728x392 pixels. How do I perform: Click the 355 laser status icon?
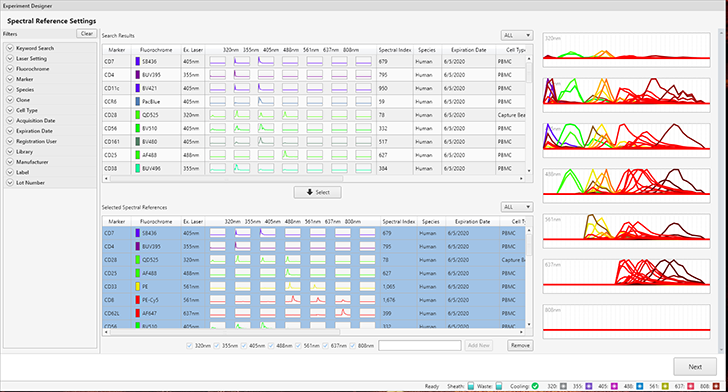[x=589, y=386]
